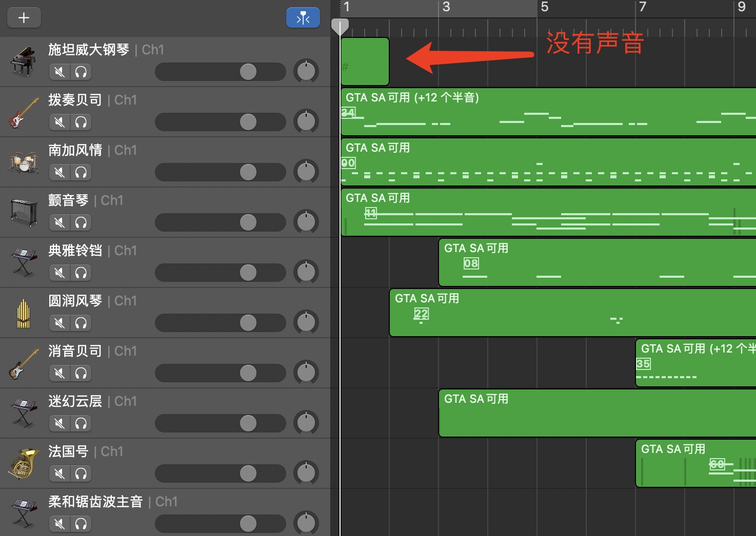Click the 拨奏贝司 volume slider
The width and height of the screenshot is (756, 536).
click(221, 122)
